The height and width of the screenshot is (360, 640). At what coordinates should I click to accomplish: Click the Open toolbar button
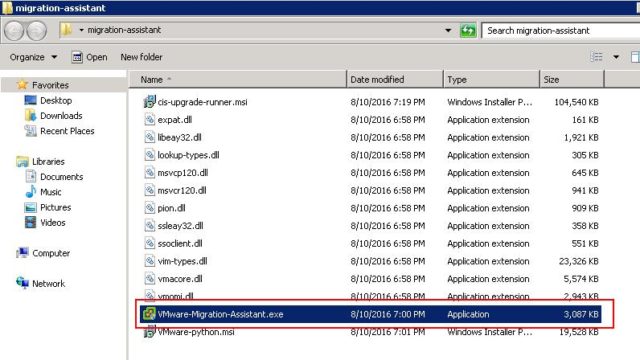point(89,57)
